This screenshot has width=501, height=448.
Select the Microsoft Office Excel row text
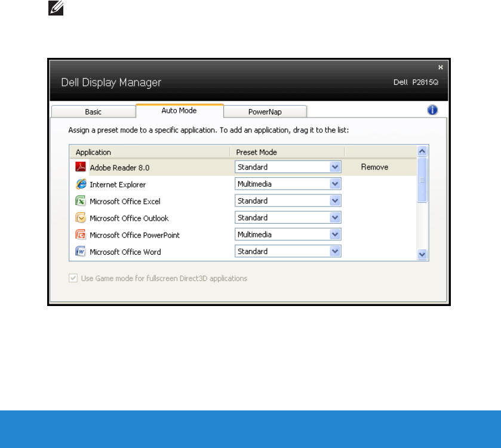(x=125, y=202)
